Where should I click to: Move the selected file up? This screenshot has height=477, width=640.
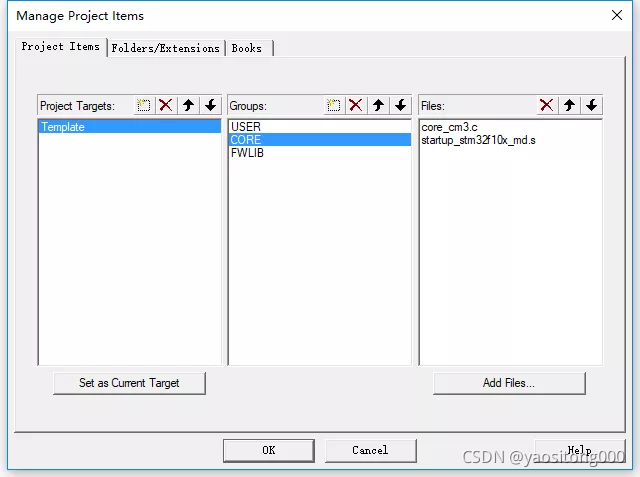point(569,105)
